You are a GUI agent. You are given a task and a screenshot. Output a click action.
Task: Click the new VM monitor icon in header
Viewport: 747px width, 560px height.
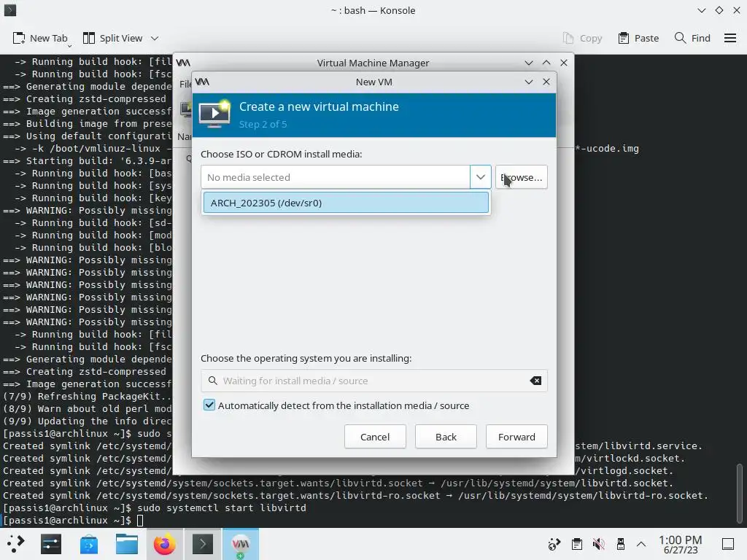(214, 114)
